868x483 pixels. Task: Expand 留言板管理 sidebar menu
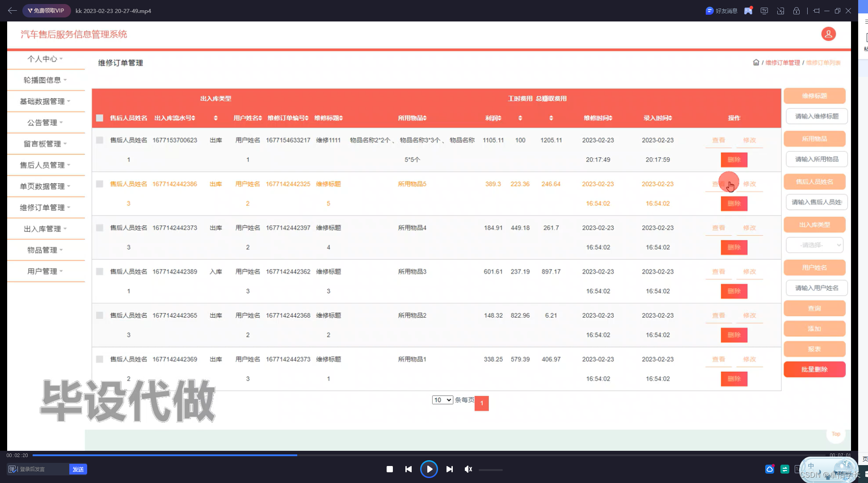pos(46,144)
